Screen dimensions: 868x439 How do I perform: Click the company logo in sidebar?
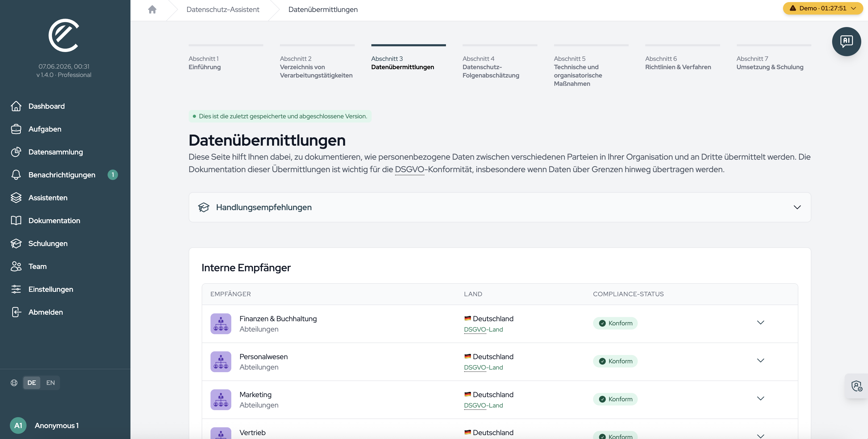coord(64,35)
